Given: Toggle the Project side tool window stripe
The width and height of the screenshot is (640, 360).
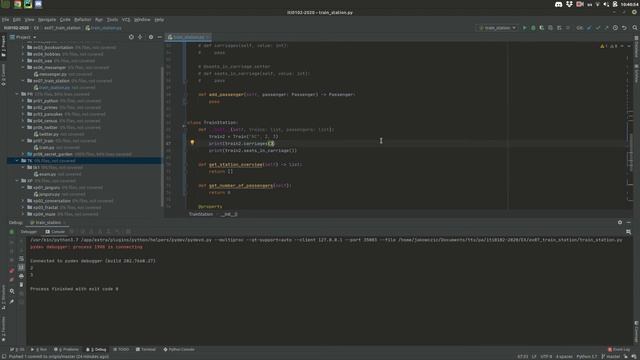Looking at the screenshot, I should [x=3, y=46].
